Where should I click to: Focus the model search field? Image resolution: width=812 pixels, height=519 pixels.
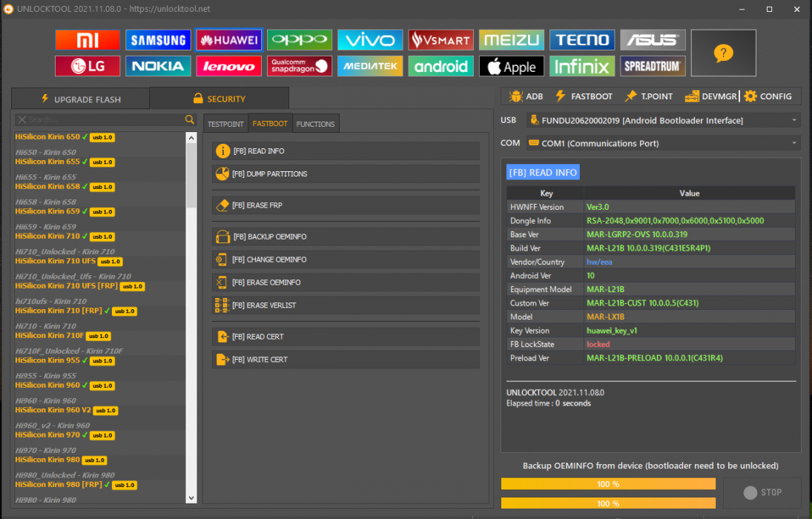pos(105,119)
